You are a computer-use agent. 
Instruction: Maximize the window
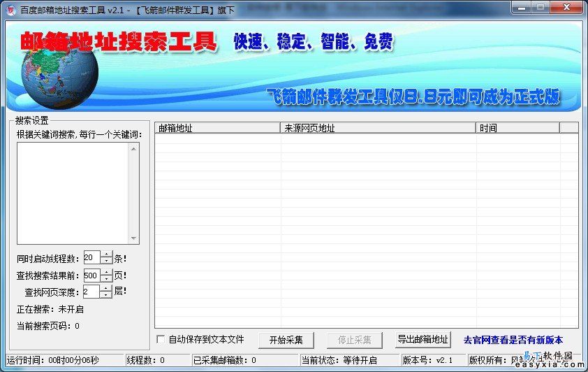point(541,8)
